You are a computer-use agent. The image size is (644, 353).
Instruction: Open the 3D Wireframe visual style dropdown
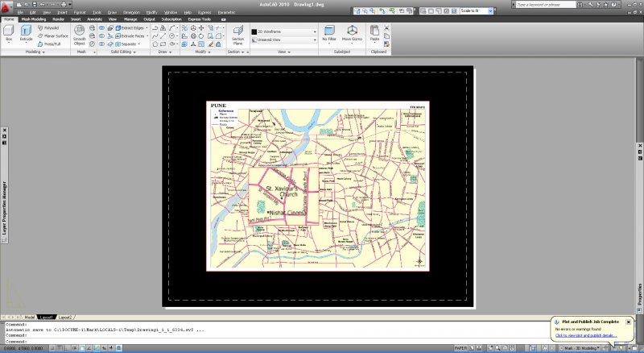click(283, 31)
